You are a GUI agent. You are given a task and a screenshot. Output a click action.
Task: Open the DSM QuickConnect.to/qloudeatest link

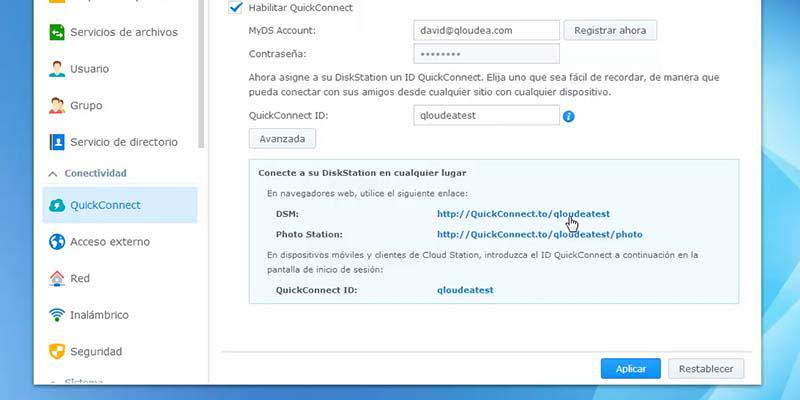click(523, 214)
